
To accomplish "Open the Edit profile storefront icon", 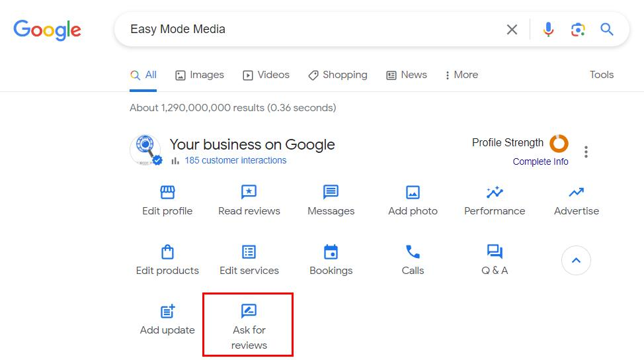I will click(x=167, y=192).
